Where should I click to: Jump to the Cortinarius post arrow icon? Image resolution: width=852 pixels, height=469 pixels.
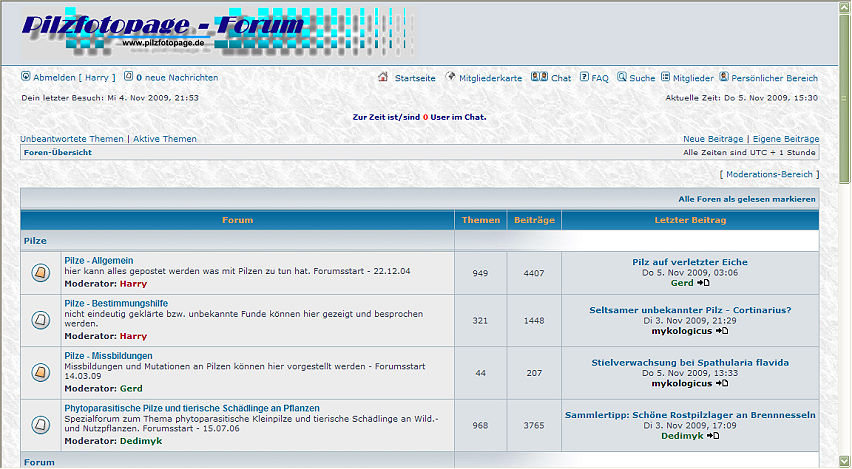point(722,331)
